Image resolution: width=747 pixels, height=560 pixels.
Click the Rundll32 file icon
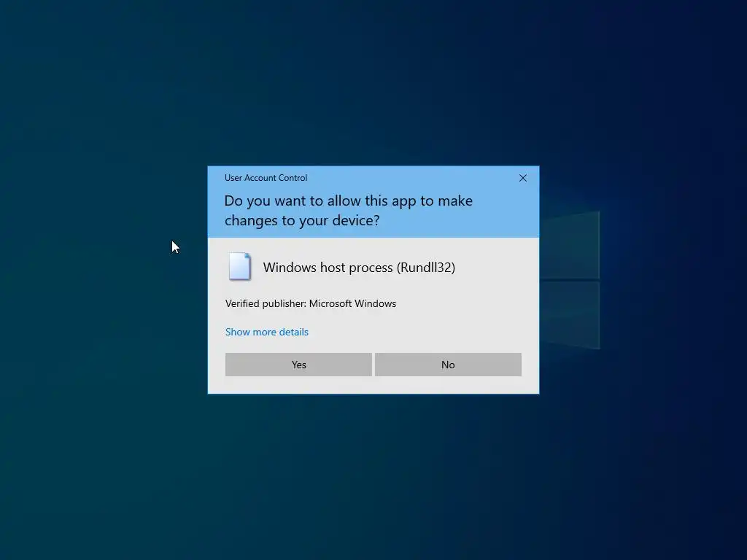click(239, 267)
